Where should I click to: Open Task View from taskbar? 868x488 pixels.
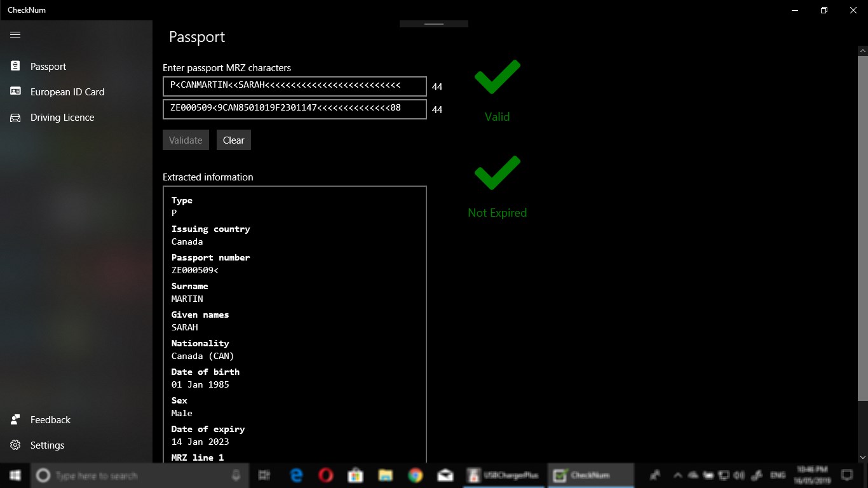coord(264,475)
